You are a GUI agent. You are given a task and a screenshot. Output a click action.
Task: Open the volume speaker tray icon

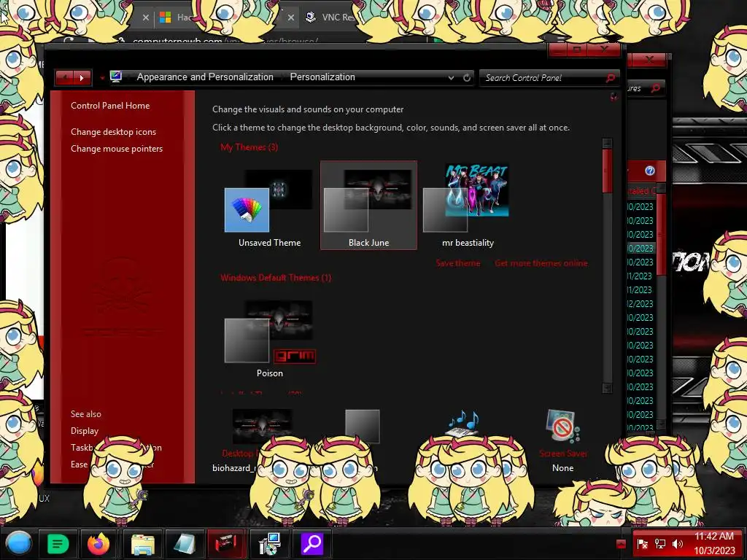(677, 544)
